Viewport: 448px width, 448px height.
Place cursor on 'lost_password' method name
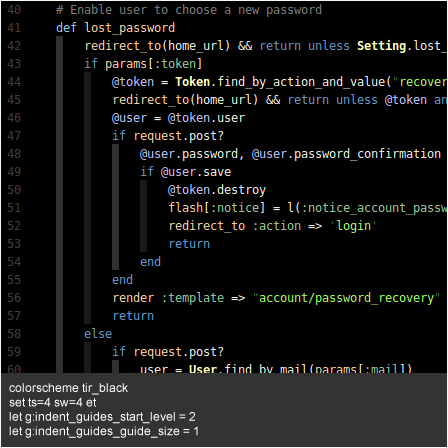coord(130,28)
